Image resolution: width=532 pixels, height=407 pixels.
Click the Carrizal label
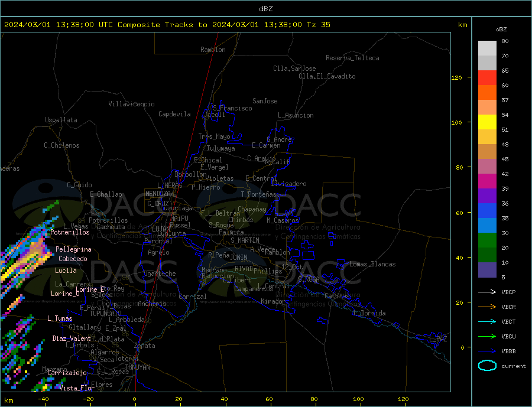click(193, 297)
